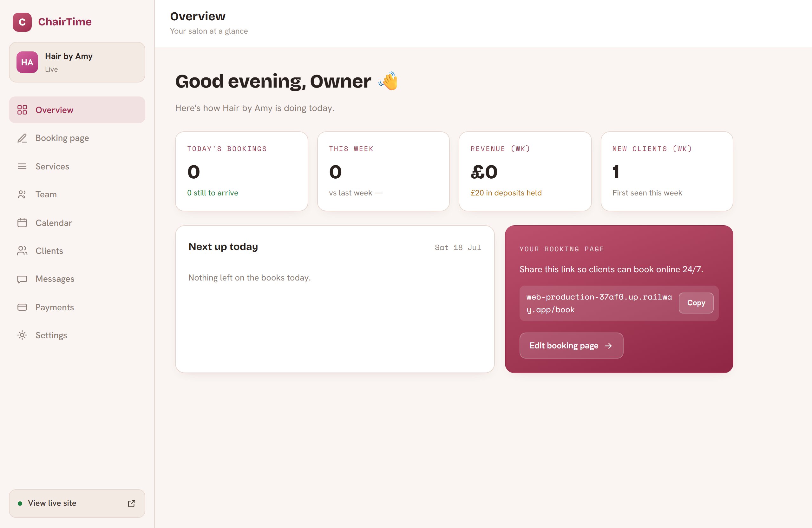Open Messages from the sidebar
The height and width of the screenshot is (528, 812).
click(x=77, y=279)
